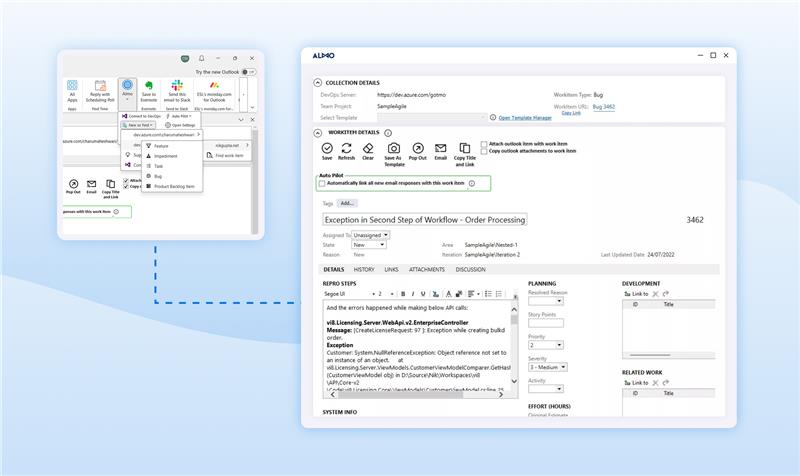Open Bug 3462 work item link
Viewport: 800px width, 476px height.
pyautogui.click(x=604, y=107)
